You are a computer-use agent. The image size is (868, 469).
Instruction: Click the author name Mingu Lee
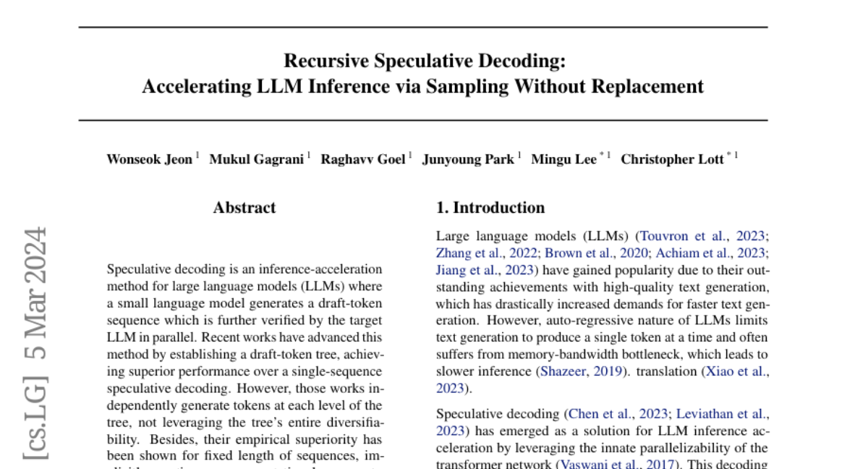(x=563, y=159)
